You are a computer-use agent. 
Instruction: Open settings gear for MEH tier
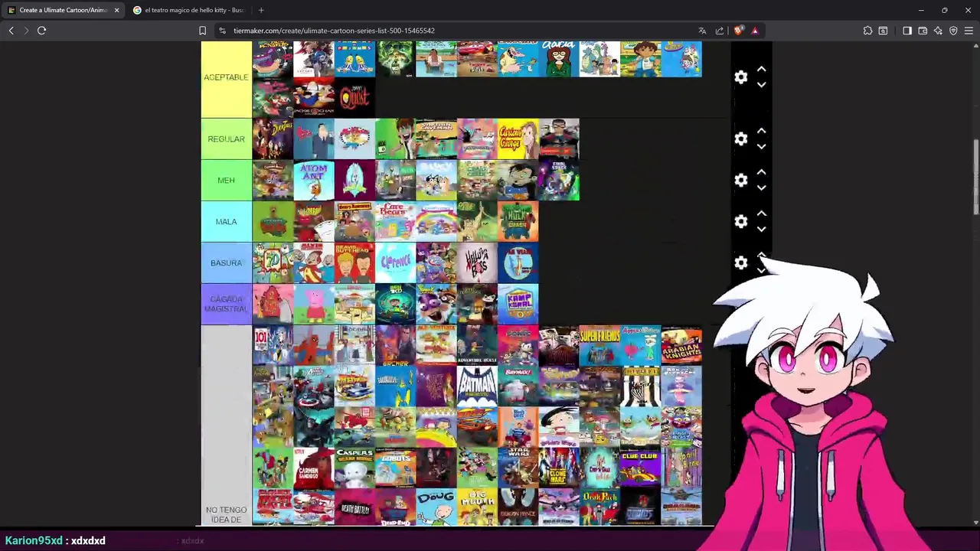point(740,181)
